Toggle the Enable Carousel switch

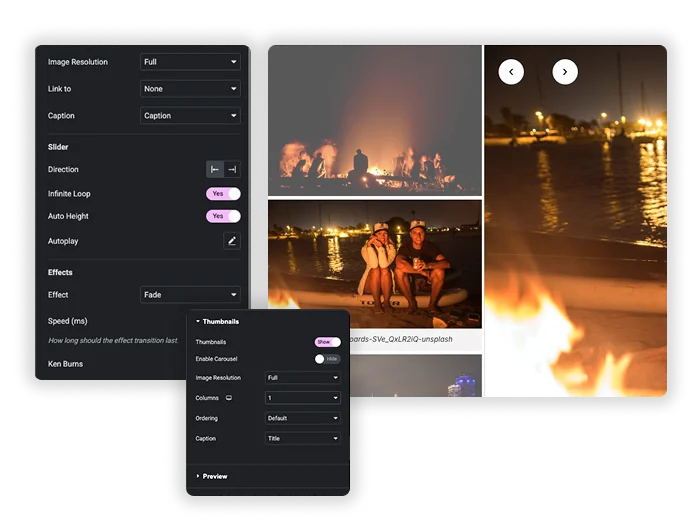point(328,359)
